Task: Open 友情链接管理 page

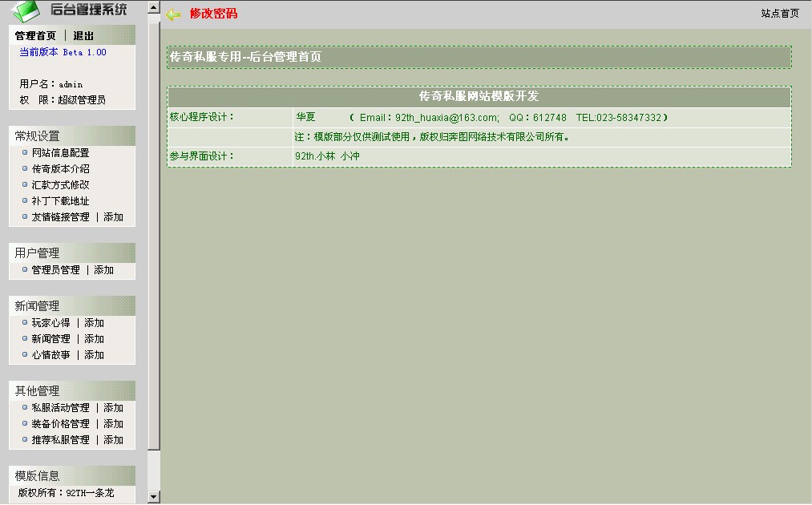Action: coord(60,217)
